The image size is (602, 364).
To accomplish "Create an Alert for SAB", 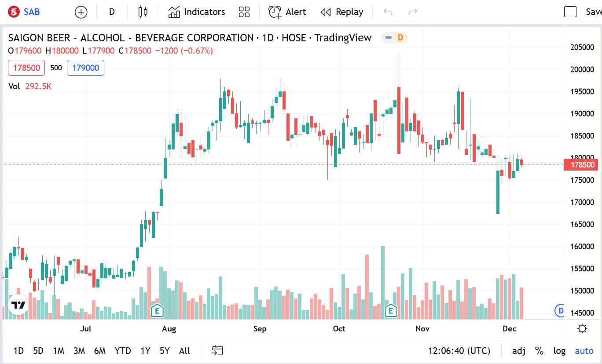I will (287, 12).
